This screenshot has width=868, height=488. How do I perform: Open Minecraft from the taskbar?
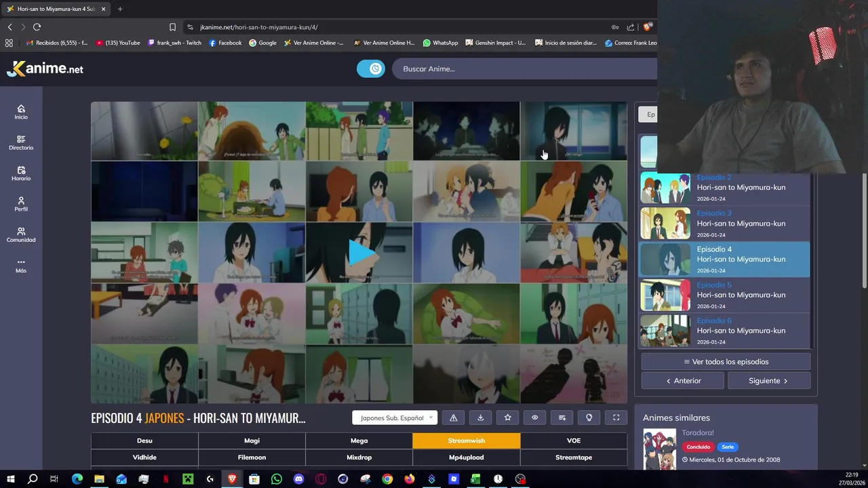pos(188,479)
